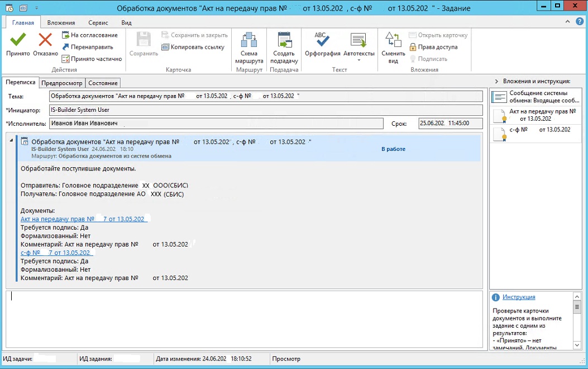Viewport: 588px width, 369px height.
Task: Open the Состояние tab
Action: 103,83
